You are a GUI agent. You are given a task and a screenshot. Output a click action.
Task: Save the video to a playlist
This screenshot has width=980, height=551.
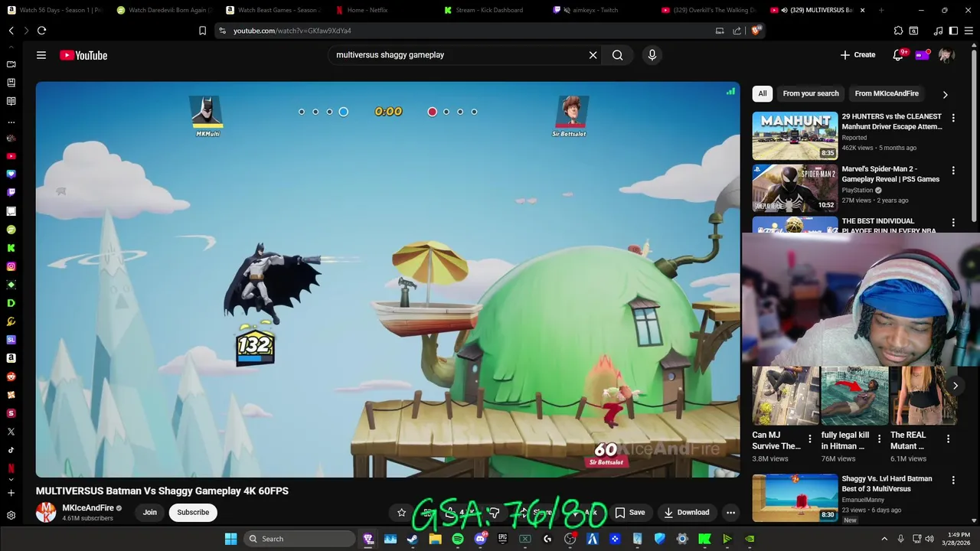(x=630, y=513)
